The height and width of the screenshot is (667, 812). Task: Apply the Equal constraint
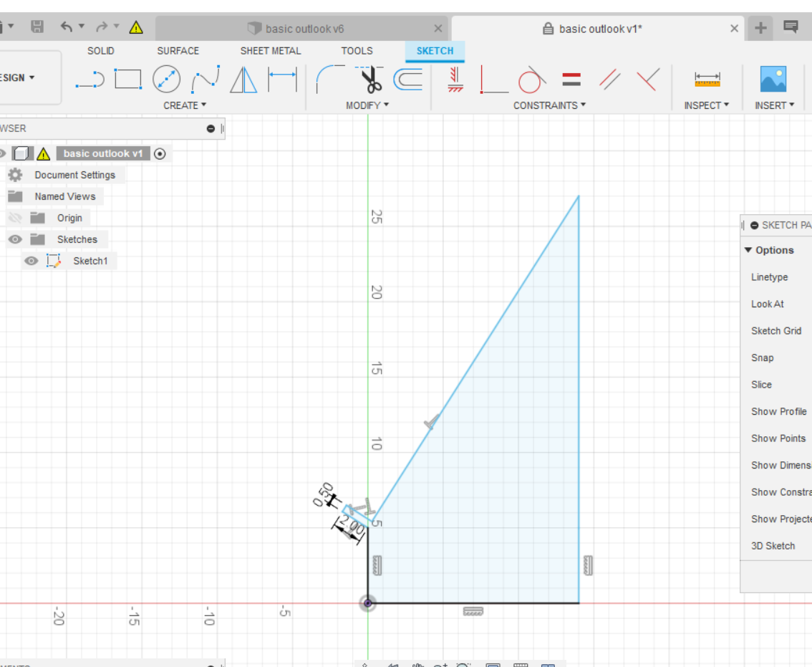click(x=571, y=80)
